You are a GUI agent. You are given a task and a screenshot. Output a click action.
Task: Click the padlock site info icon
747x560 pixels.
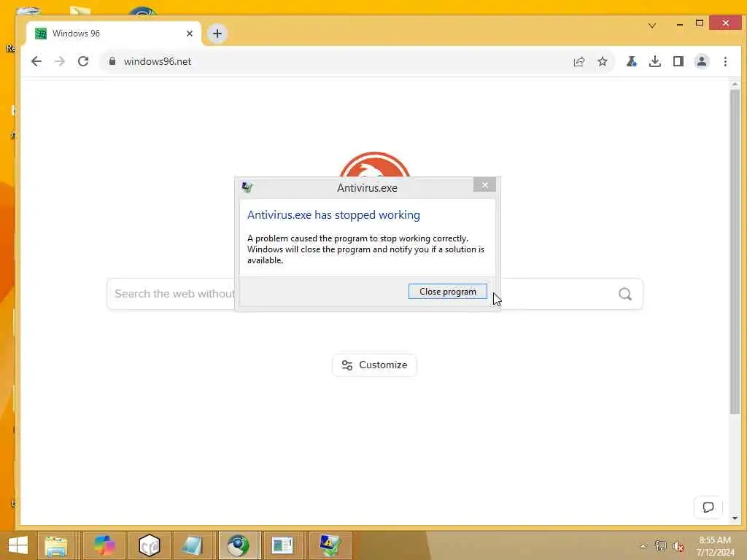coord(112,61)
